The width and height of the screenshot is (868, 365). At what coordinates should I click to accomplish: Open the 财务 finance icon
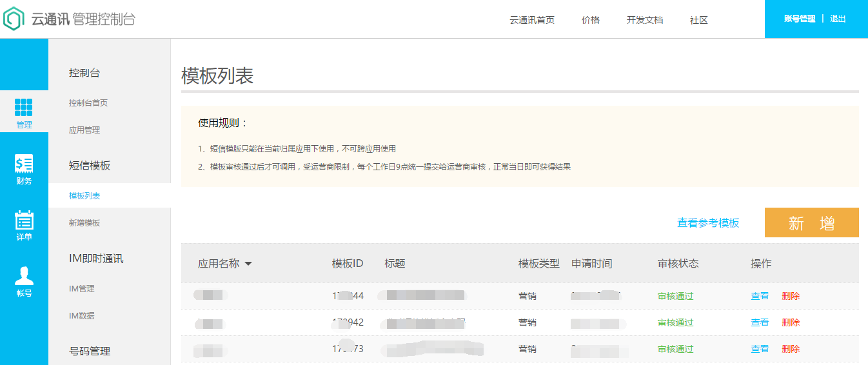point(24,164)
